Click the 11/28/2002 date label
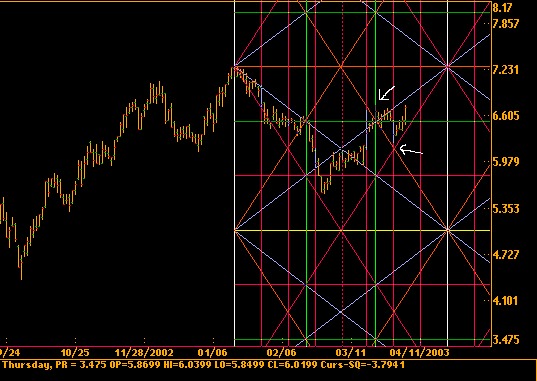 144,353
